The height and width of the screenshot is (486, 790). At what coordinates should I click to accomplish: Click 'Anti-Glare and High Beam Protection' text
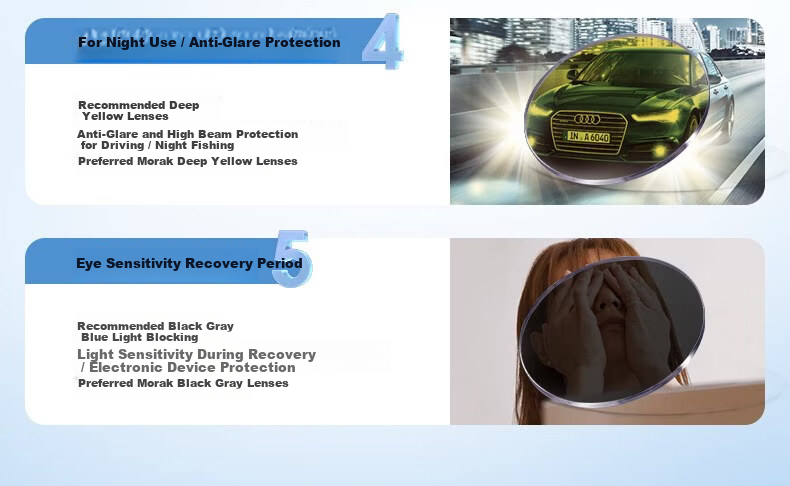[x=187, y=134]
